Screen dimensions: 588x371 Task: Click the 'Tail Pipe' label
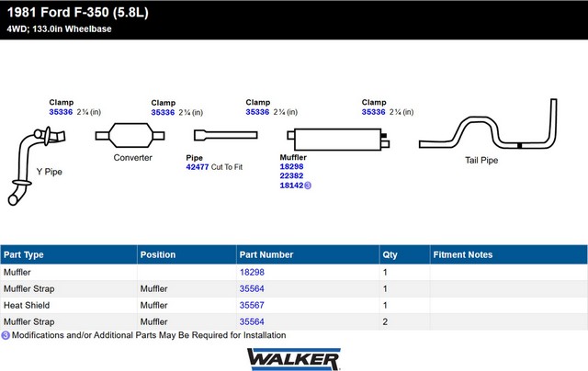tap(481, 161)
